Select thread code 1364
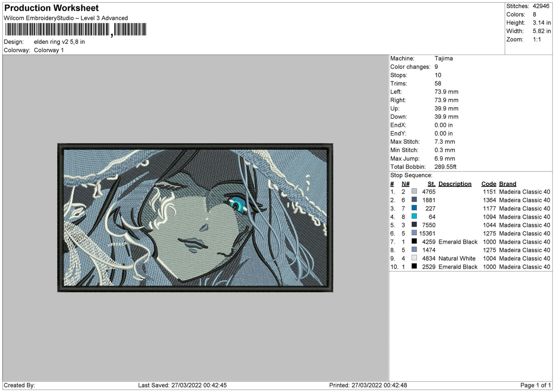The height and width of the screenshot is (392, 555). (489, 200)
